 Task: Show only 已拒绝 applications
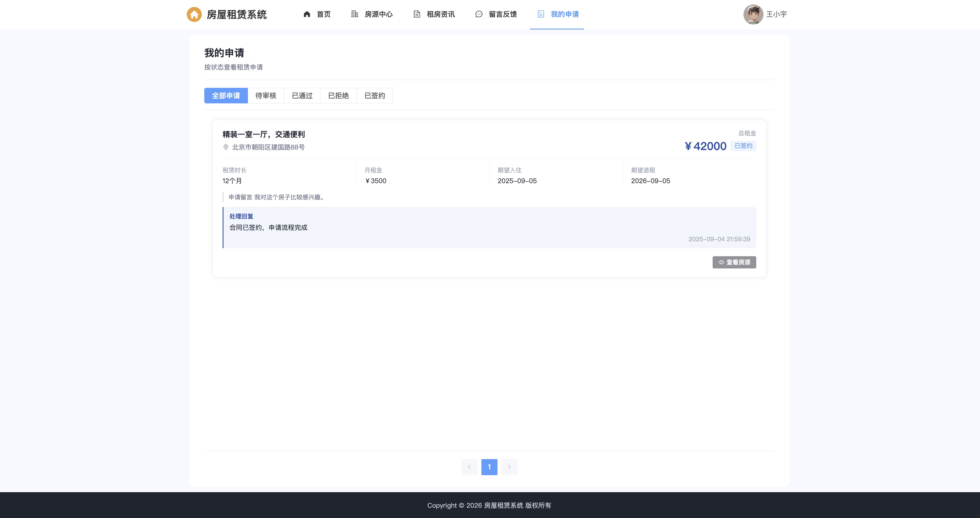point(339,96)
